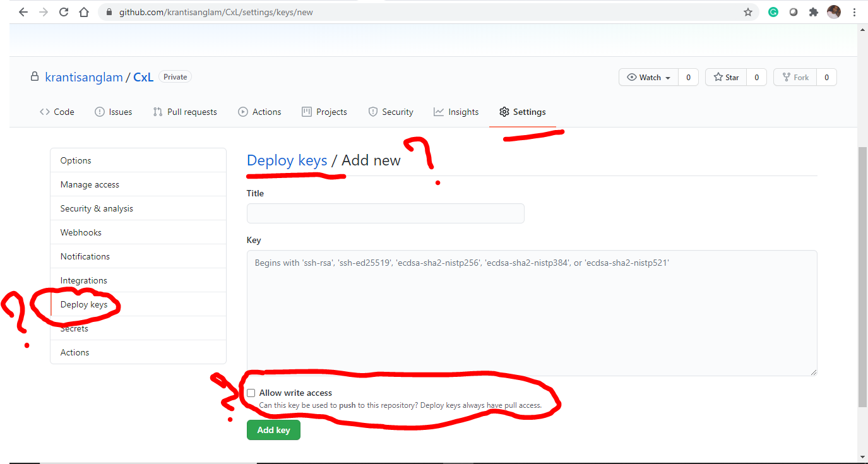The height and width of the screenshot is (464, 868).
Task: Follow the Deploy keys breadcrumb link
Action: (x=287, y=160)
